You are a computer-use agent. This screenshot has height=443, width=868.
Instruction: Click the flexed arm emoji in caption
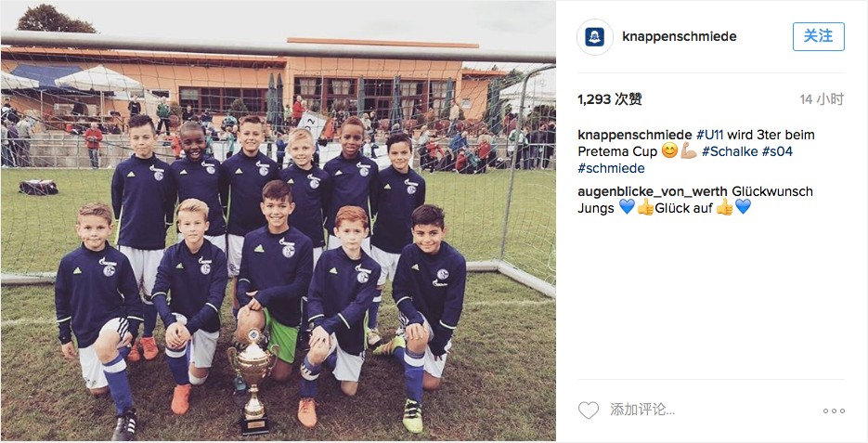[688, 150]
